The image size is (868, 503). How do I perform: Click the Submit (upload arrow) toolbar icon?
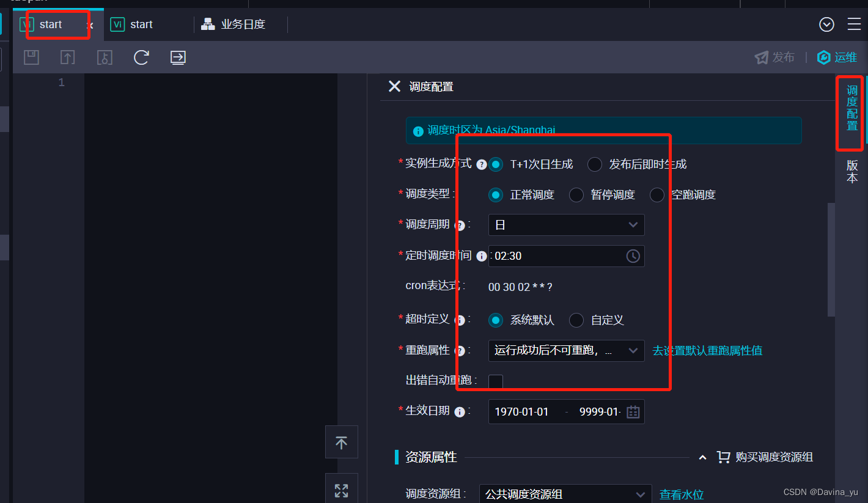(67, 57)
